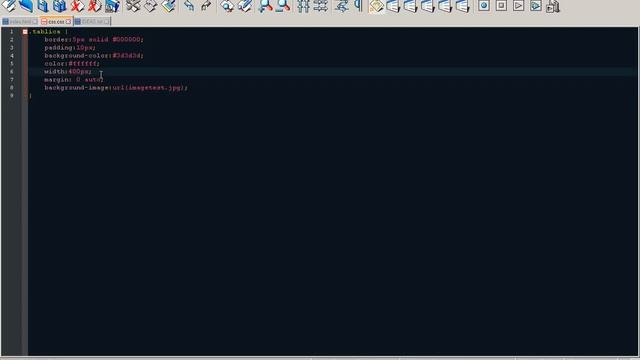Cut selection with scissors icon

click(x=133, y=6)
